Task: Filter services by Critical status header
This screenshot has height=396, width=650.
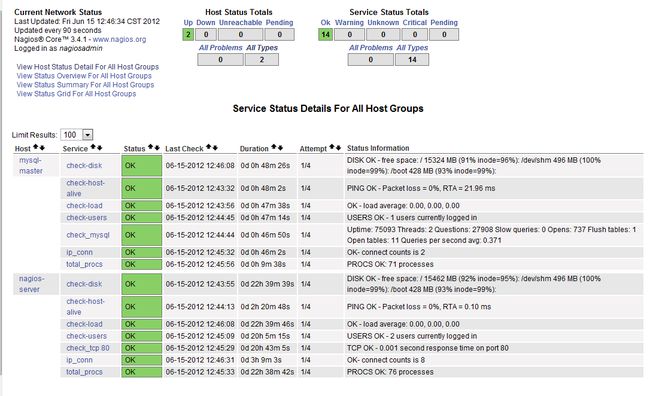Action: click(x=415, y=22)
